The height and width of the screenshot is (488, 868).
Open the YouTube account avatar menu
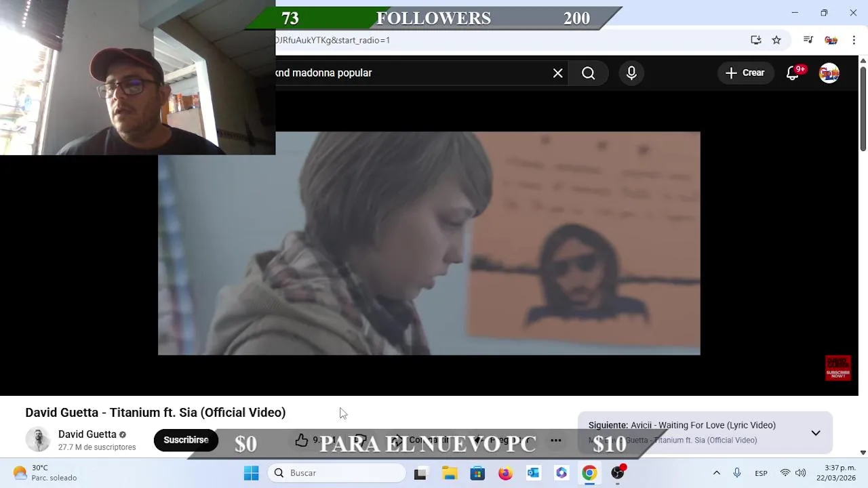coord(829,73)
